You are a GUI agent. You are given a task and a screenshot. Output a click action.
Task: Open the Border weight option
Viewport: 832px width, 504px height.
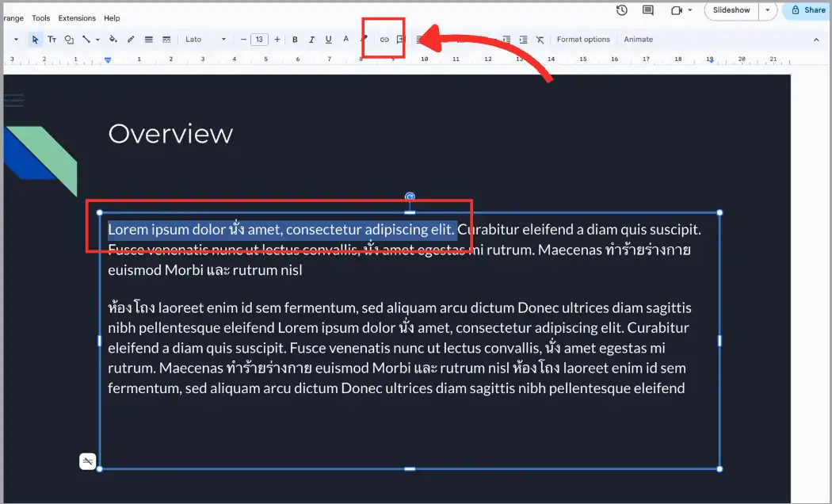pyautogui.click(x=149, y=40)
